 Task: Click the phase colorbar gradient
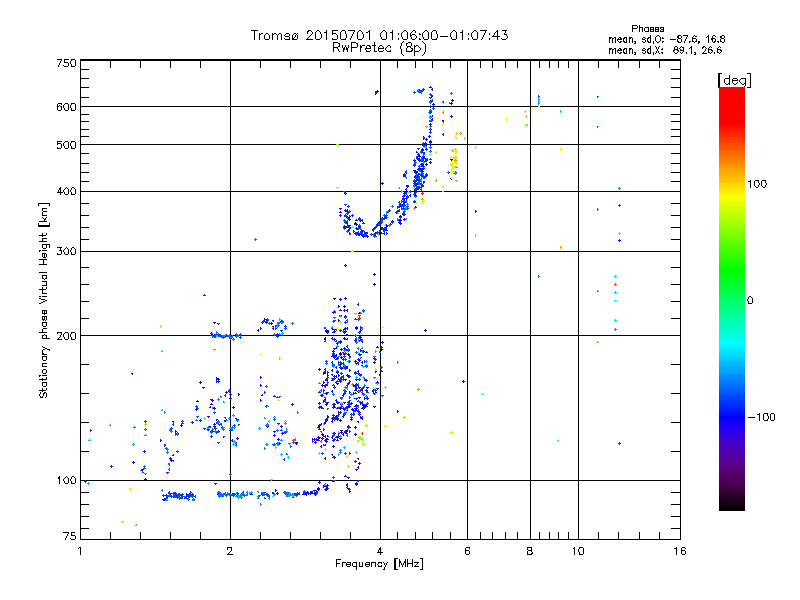click(732, 299)
